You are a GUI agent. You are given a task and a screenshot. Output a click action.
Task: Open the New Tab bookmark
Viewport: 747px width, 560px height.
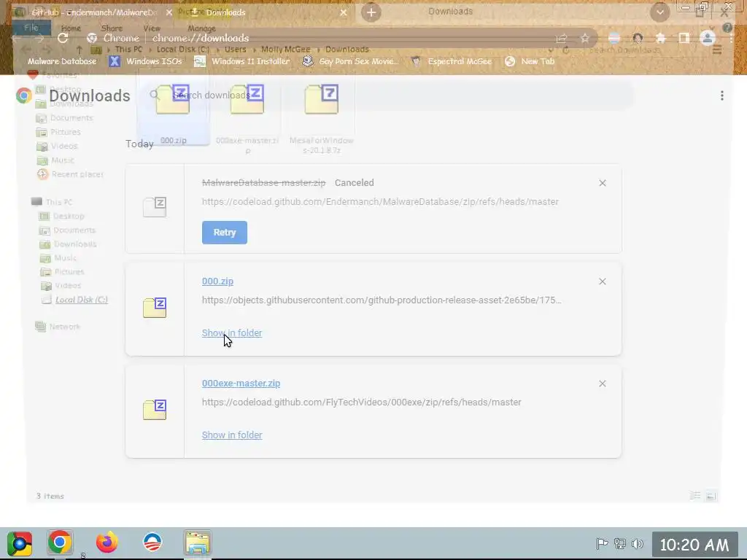pos(530,61)
